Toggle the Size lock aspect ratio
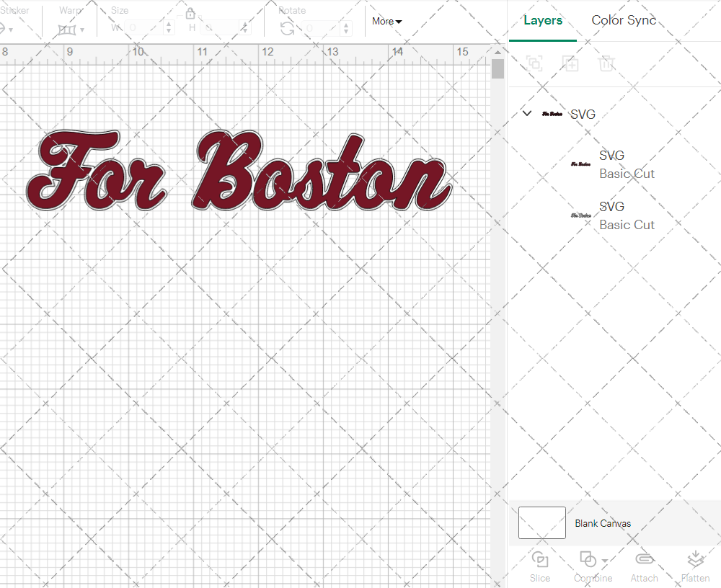The height and width of the screenshot is (588, 721). [x=190, y=13]
